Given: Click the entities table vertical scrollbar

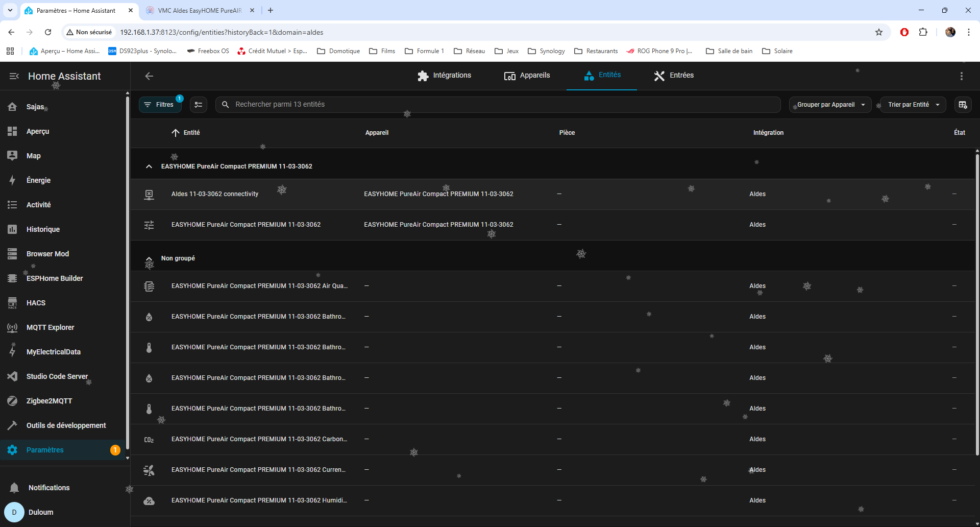Looking at the screenshot, I should [977, 304].
